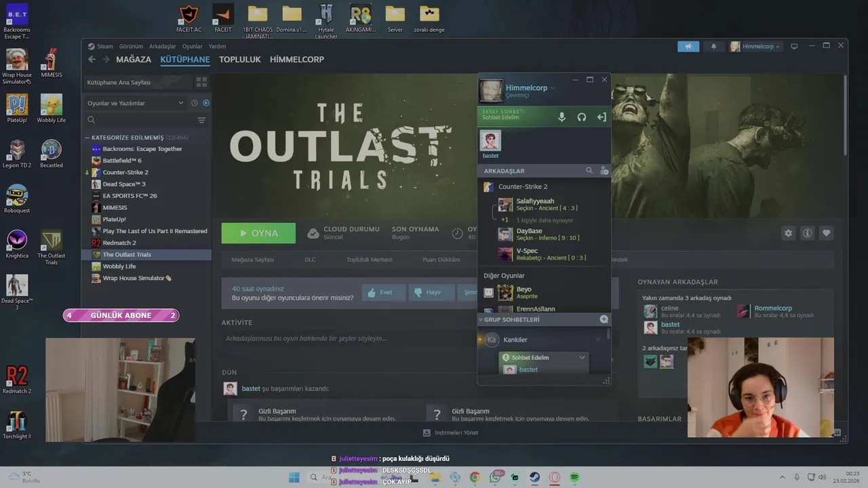The width and height of the screenshot is (868, 488).
Task: Open the MAĞAZA tab
Action: click(134, 60)
